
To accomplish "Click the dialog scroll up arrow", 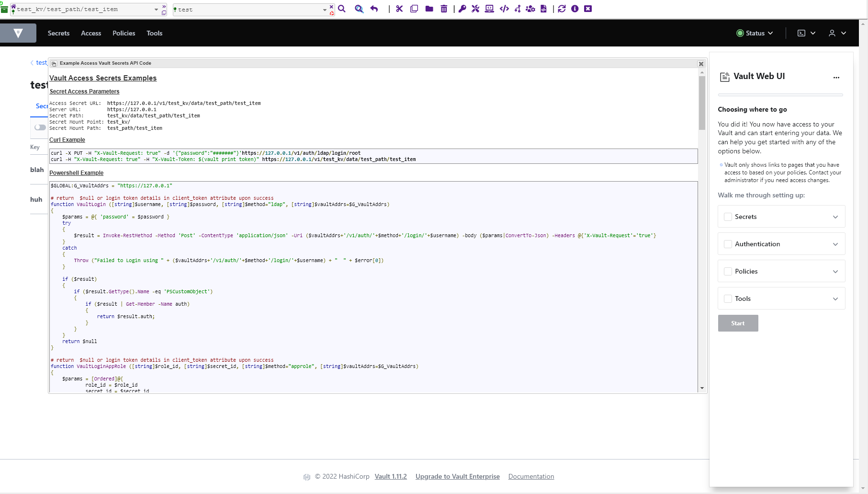I will pos(702,72).
